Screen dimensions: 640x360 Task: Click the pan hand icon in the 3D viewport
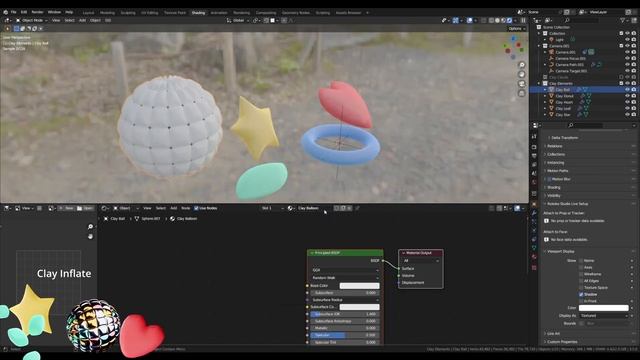click(x=522, y=74)
